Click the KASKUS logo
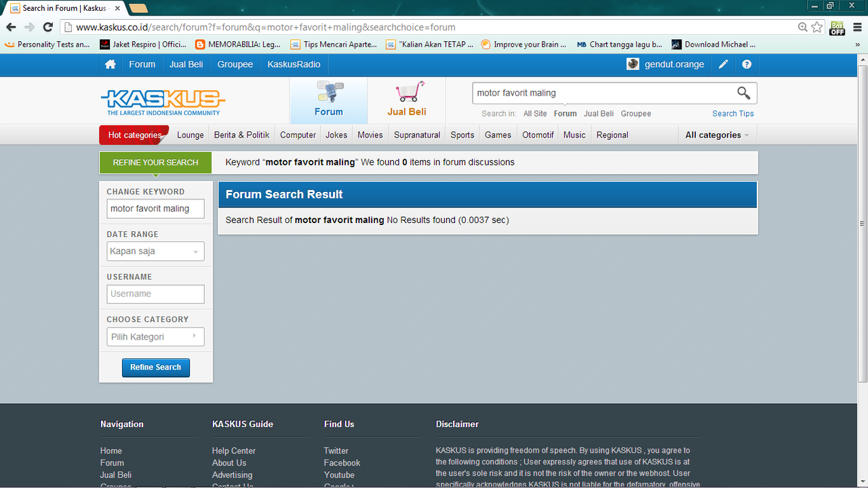 coord(163,102)
